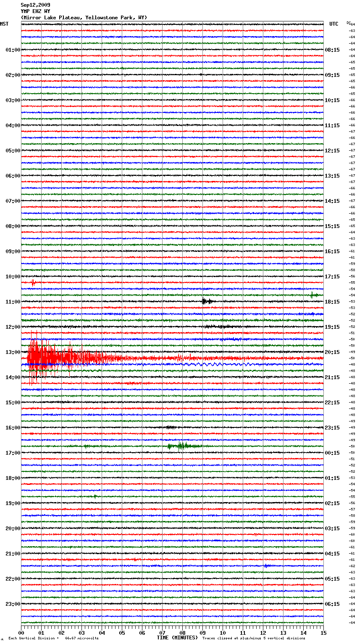Image resolution: width=357 pixels, height=644 pixels.
Task: Click the 03:15 UTC time label
Action: (332, 529)
